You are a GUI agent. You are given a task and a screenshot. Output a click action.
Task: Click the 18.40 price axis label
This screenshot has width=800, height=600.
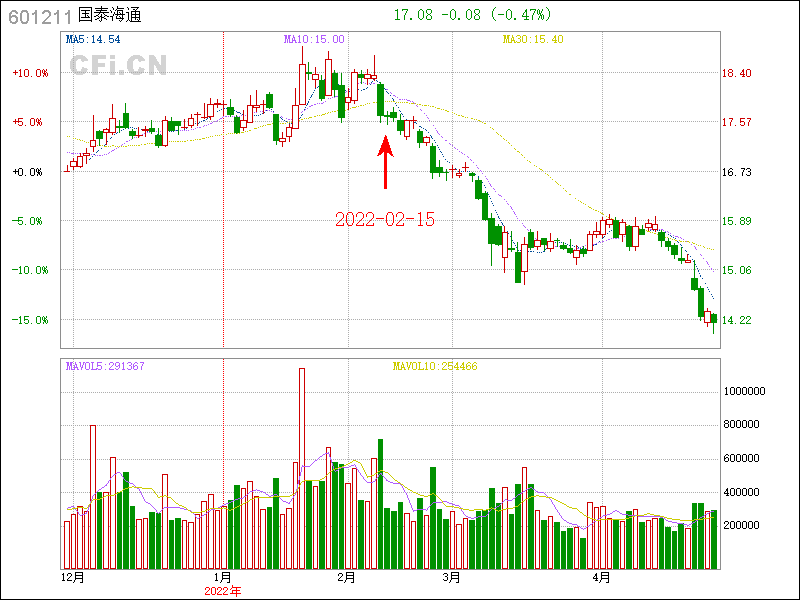tap(736, 73)
